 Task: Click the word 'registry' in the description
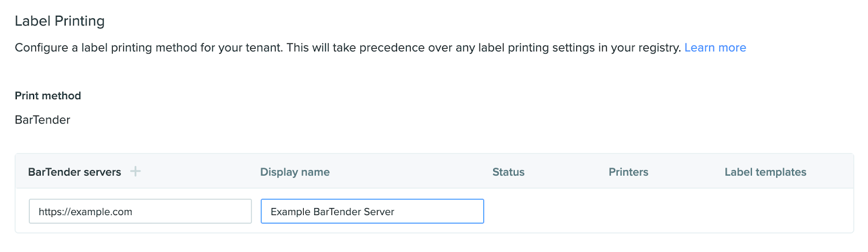point(659,48)
